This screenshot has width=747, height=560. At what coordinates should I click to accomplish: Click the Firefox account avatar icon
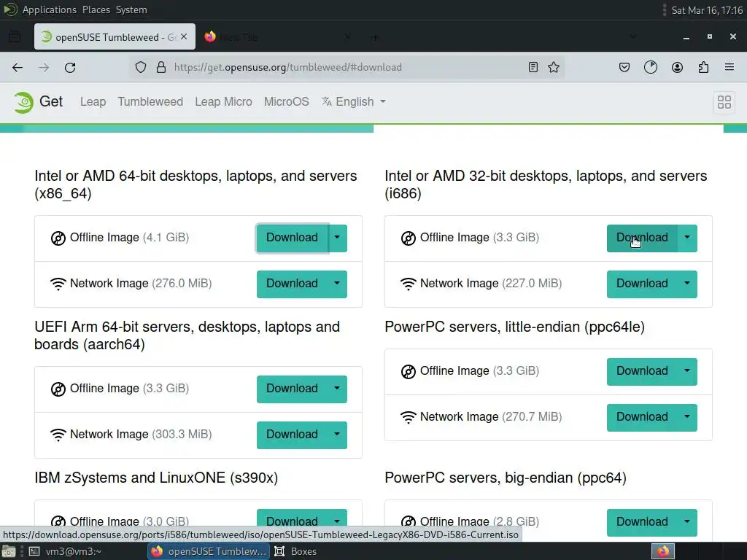(677, 67)
